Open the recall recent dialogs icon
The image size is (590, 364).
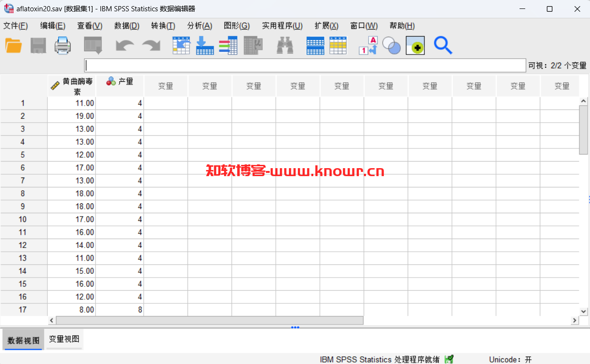93,46
